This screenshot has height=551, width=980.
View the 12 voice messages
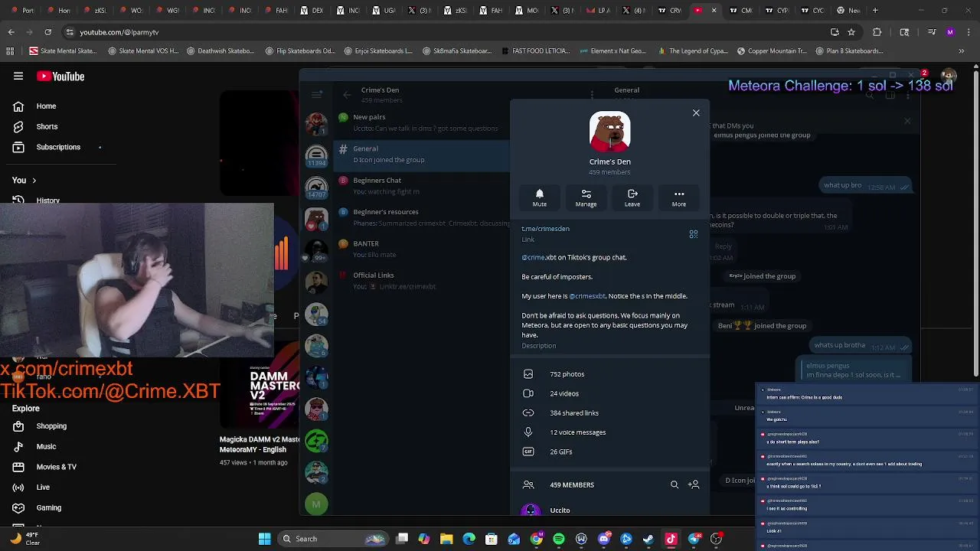pos(610,432)
